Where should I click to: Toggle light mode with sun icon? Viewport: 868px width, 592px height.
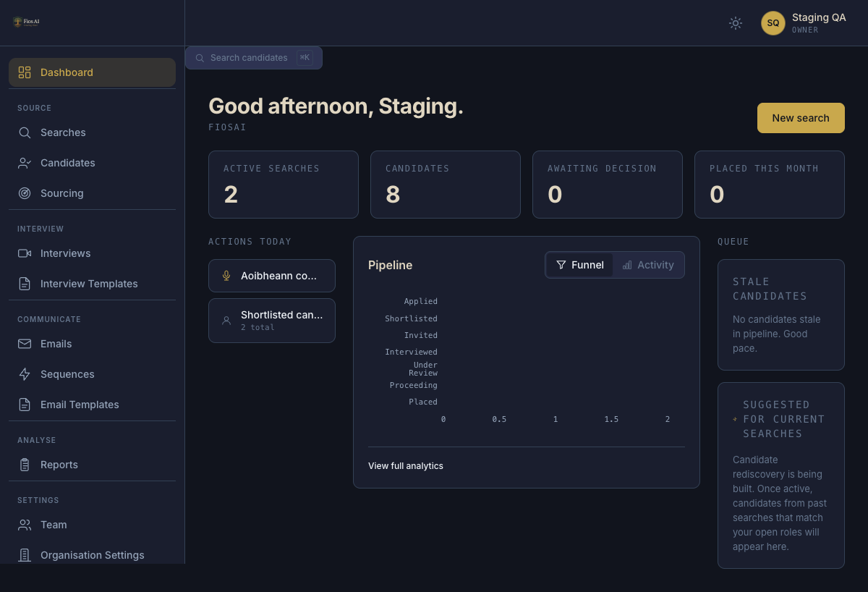(736, 23)
